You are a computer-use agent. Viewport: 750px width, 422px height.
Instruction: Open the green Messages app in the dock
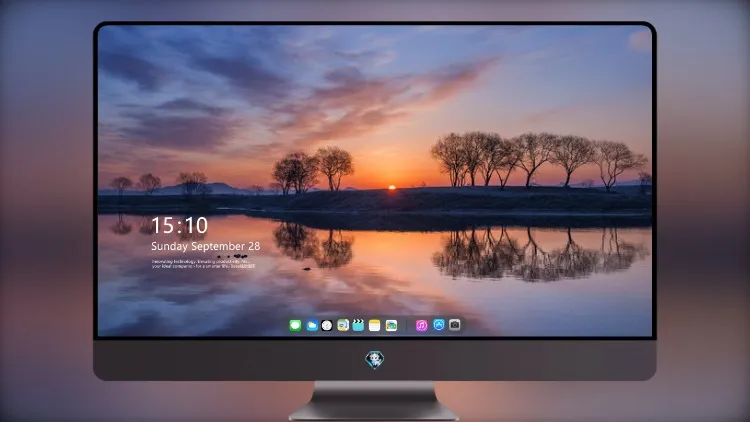pyautogui.click(x=295, y=325)
